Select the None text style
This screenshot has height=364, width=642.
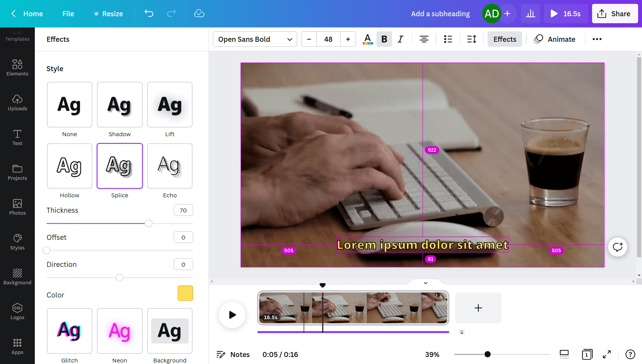click(70, 104)
